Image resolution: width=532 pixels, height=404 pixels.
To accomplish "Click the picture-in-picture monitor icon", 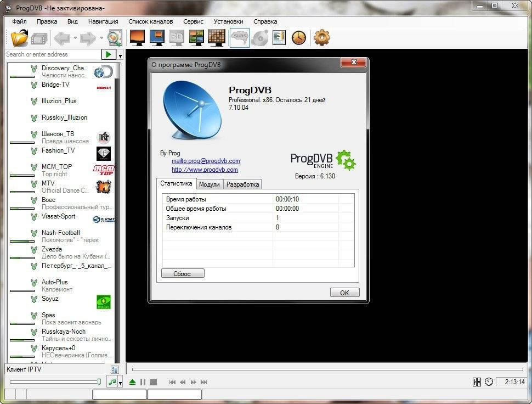I will pos(157,37).
